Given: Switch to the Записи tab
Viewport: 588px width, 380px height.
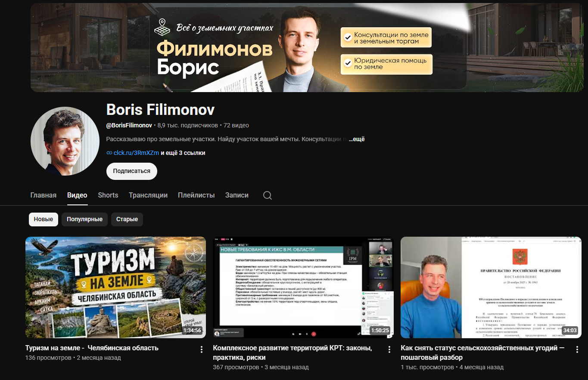Looking at the screenshot, I should 237,195.
